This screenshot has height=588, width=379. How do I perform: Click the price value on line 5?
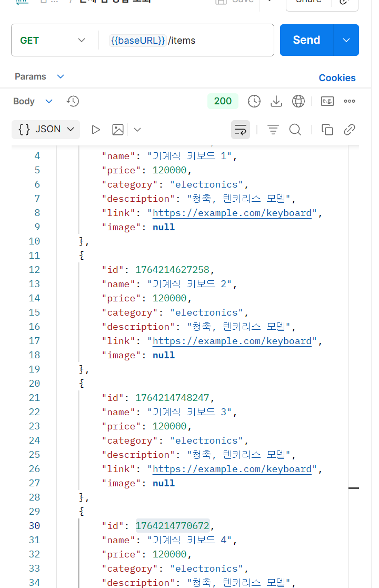(x=169, y=170)
